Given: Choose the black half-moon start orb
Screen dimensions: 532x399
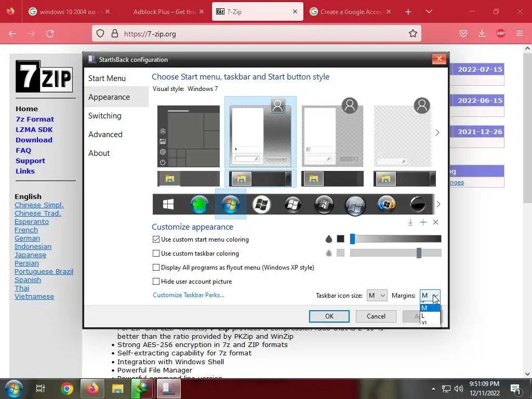Looking at the screenshot, I should tap(418, 204).
